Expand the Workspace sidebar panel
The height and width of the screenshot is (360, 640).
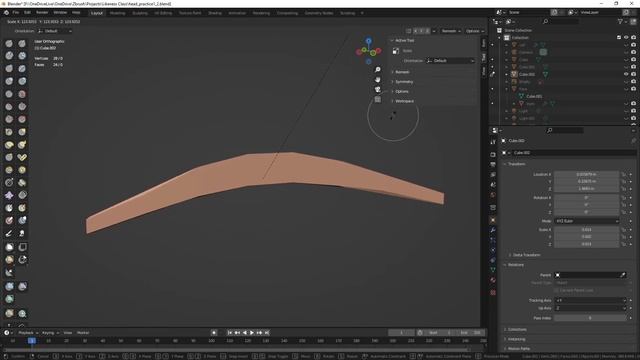click(x=403, y=101)
